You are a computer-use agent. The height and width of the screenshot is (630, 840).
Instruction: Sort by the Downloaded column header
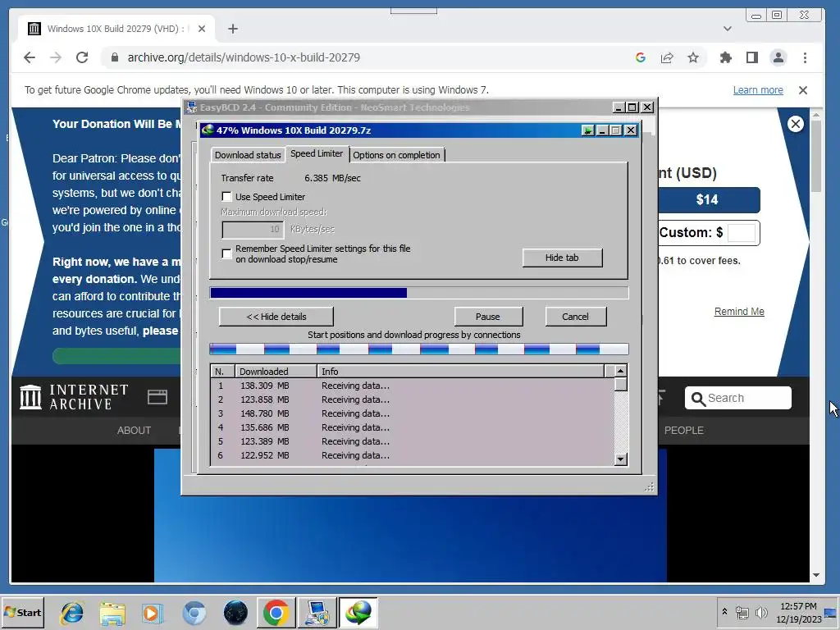coord(276,372)
